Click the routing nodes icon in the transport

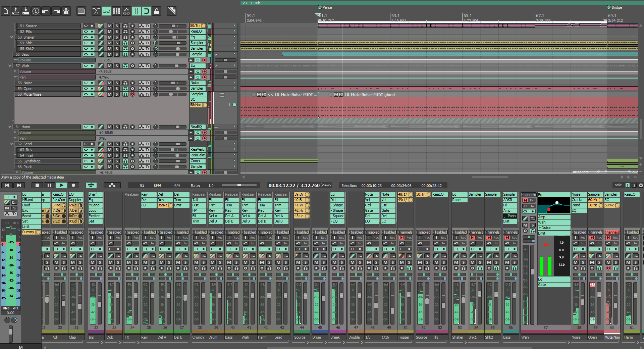112,185
